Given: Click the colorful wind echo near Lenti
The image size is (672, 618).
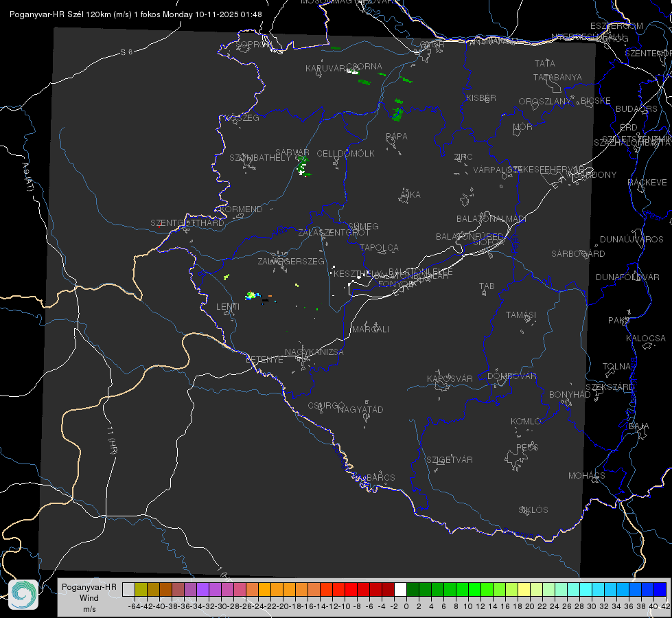Looking at the screenshot, I should 253,295.
